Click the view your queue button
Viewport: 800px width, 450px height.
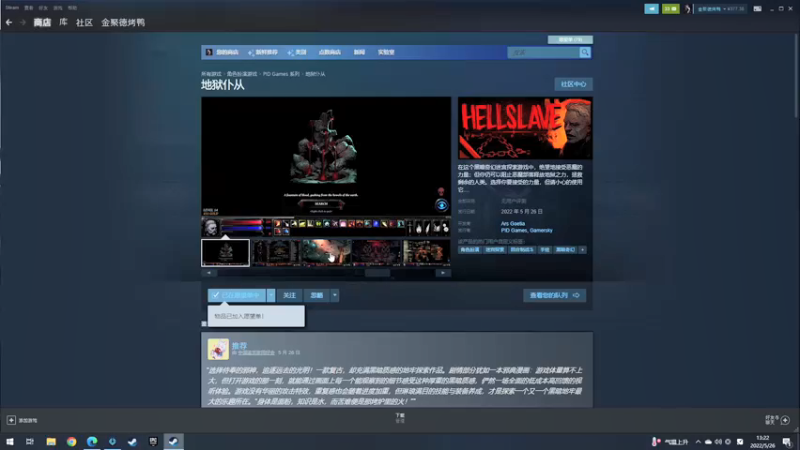click(x=555, y=295)
